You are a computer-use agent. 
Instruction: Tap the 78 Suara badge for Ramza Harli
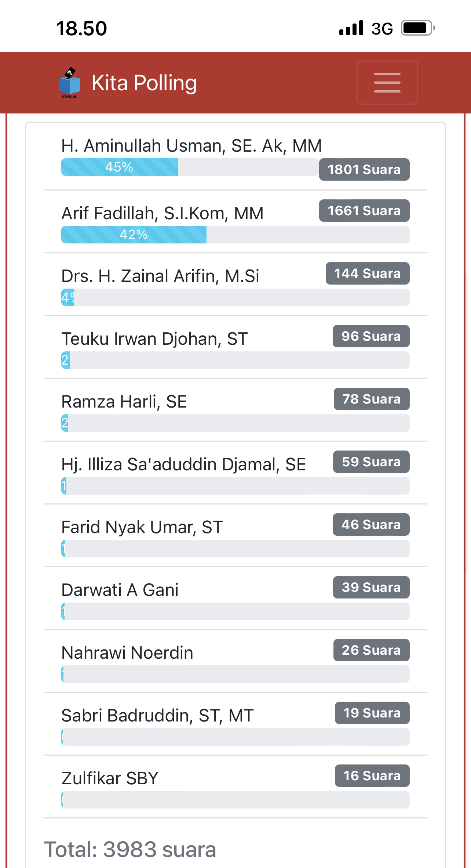point(371,399)
